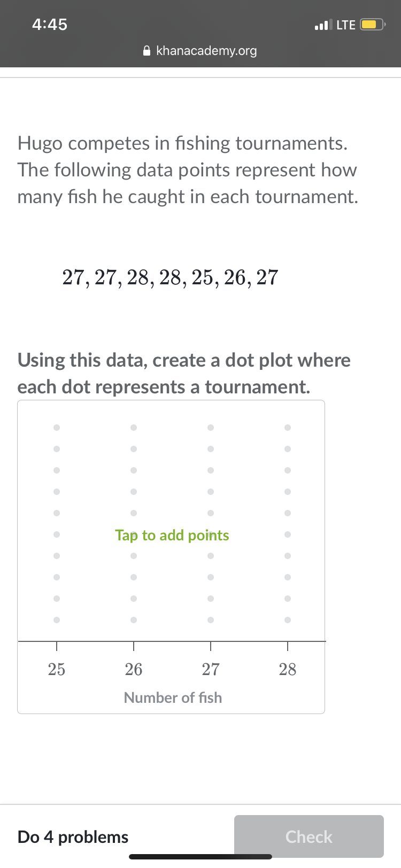Select third-from-bottom dot above 27
Image resolution: width=401 pixels, height=868 pixels.
pyautogui.click(x=211, y=577)
